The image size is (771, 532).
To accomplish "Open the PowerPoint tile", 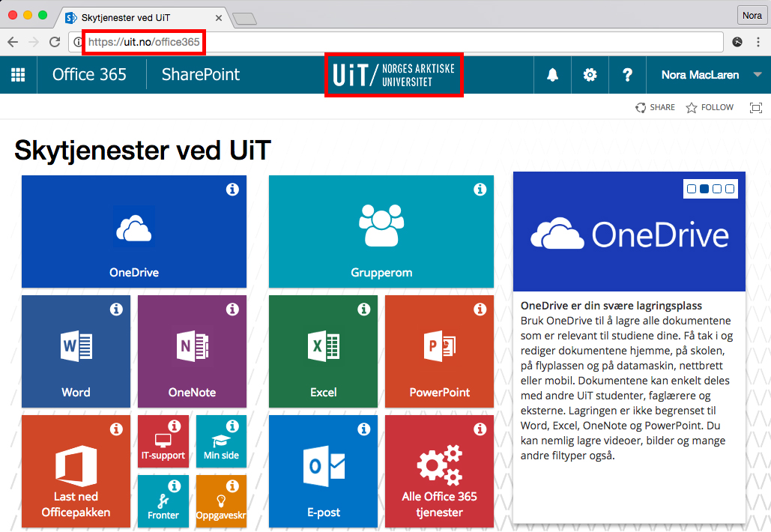I will (x=439, y=351).
